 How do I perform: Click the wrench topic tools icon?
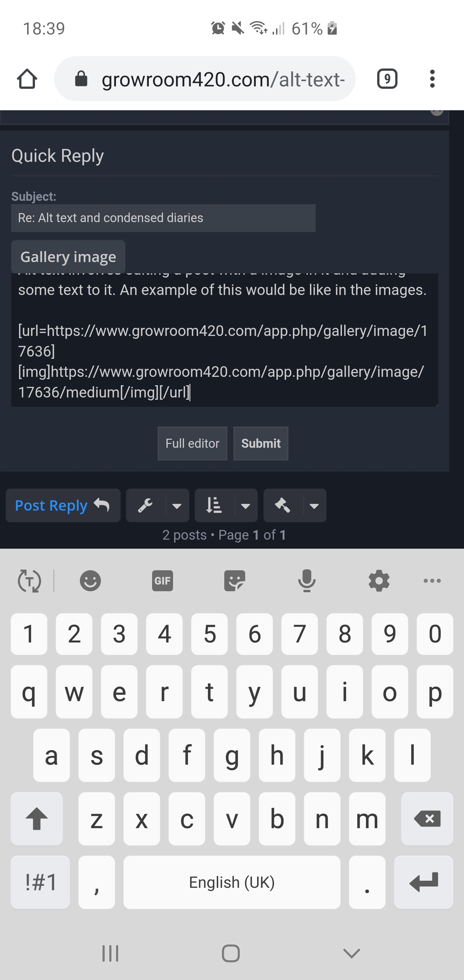tap(145, 505)
